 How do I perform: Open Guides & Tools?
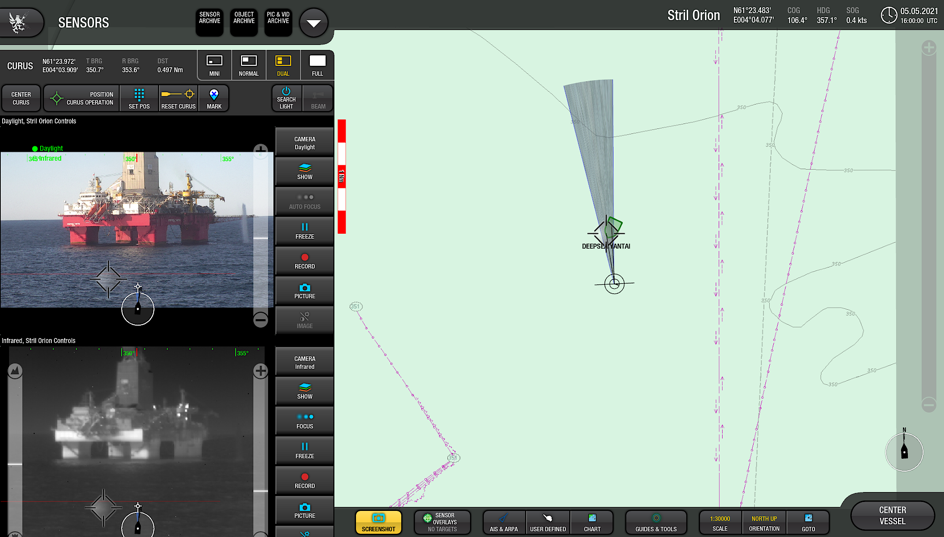[656, 522]
